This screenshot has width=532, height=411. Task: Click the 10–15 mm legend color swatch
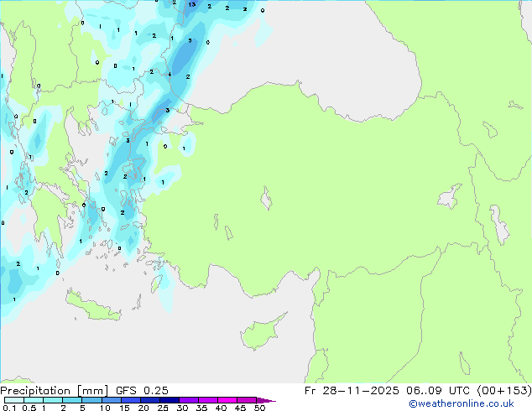(x=112, y=400)
